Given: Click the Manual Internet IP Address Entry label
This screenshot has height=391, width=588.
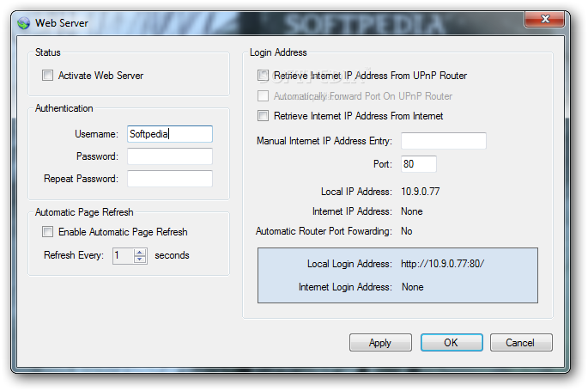Looking at the screenshot, I should tap(324, 141).
